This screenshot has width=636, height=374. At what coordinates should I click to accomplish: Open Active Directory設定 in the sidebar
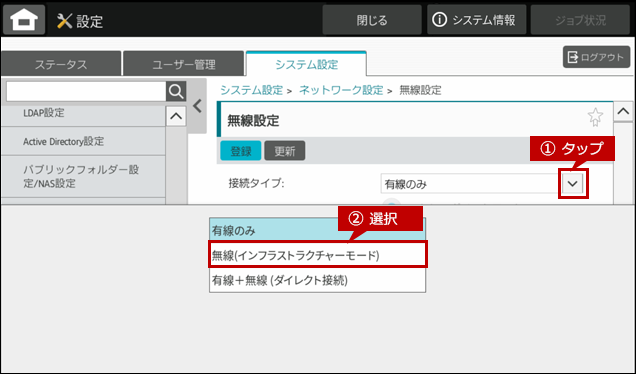[x=83, y=141]
